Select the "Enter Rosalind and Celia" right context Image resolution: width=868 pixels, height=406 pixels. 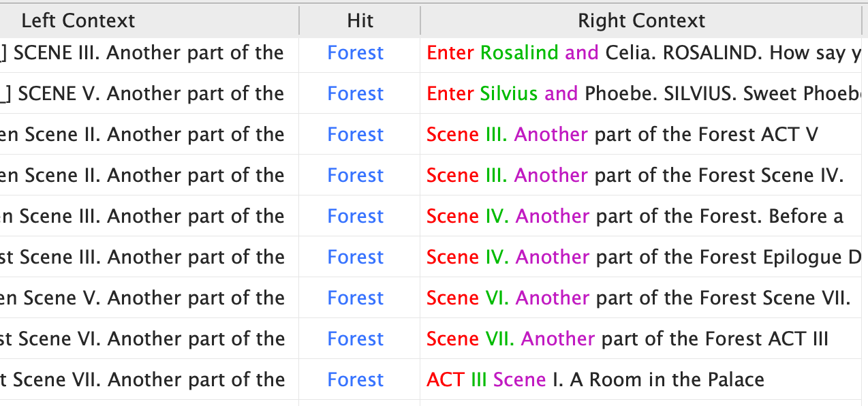[x=640, y=53]
